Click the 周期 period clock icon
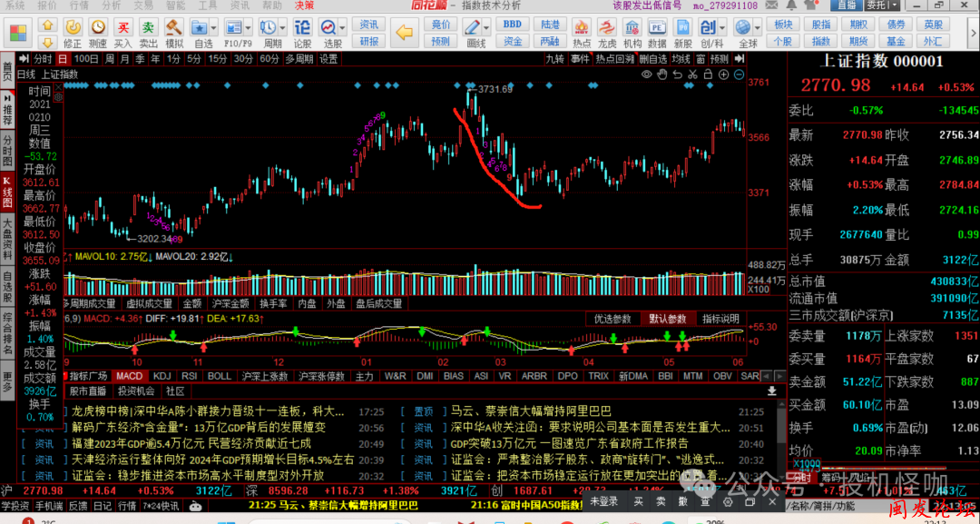980x524 pixels. point(268,27)
